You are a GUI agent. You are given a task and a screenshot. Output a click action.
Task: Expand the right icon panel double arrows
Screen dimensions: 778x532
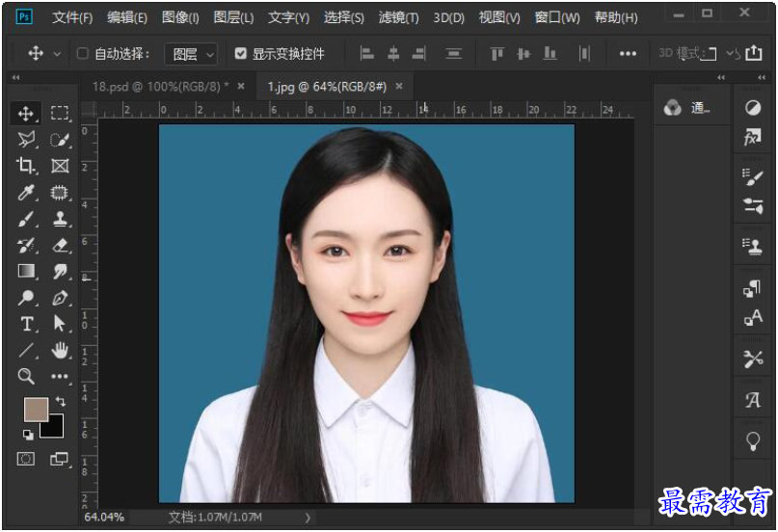762,77
